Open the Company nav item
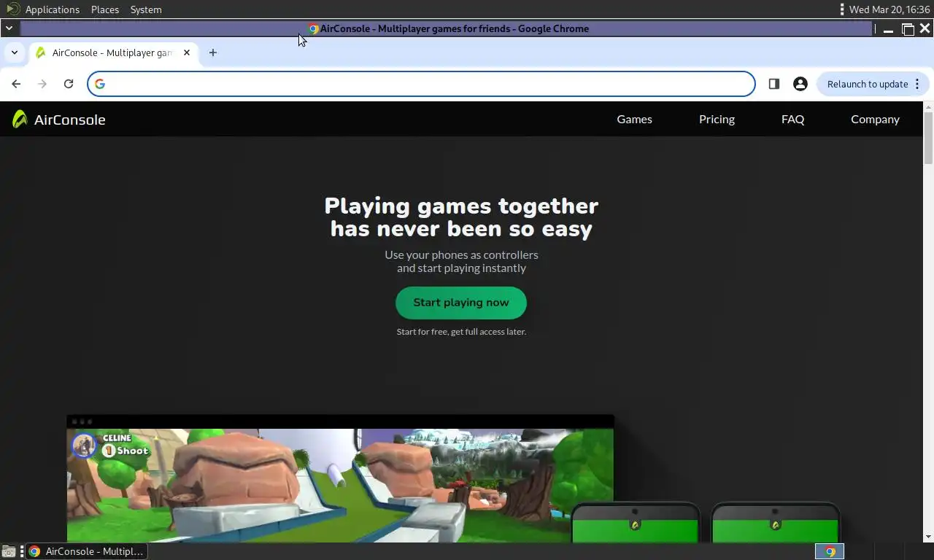934x560 pixels. coord(875,119)
